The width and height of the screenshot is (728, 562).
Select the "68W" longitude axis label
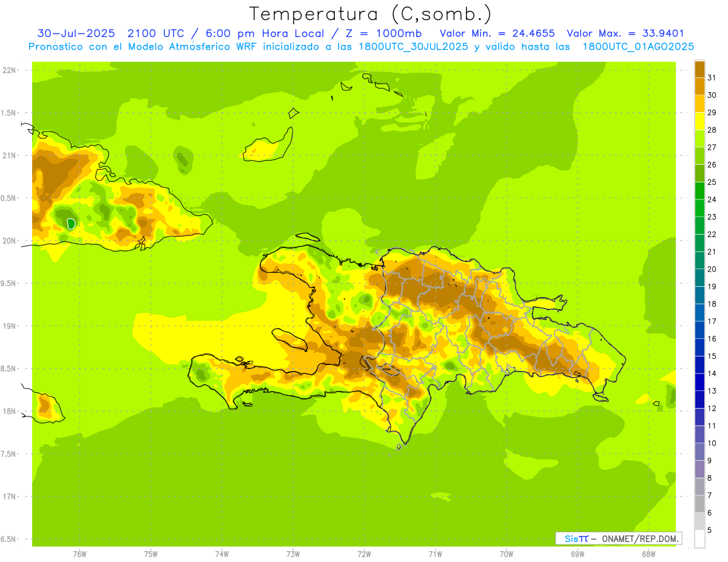[x=648, y=554]
